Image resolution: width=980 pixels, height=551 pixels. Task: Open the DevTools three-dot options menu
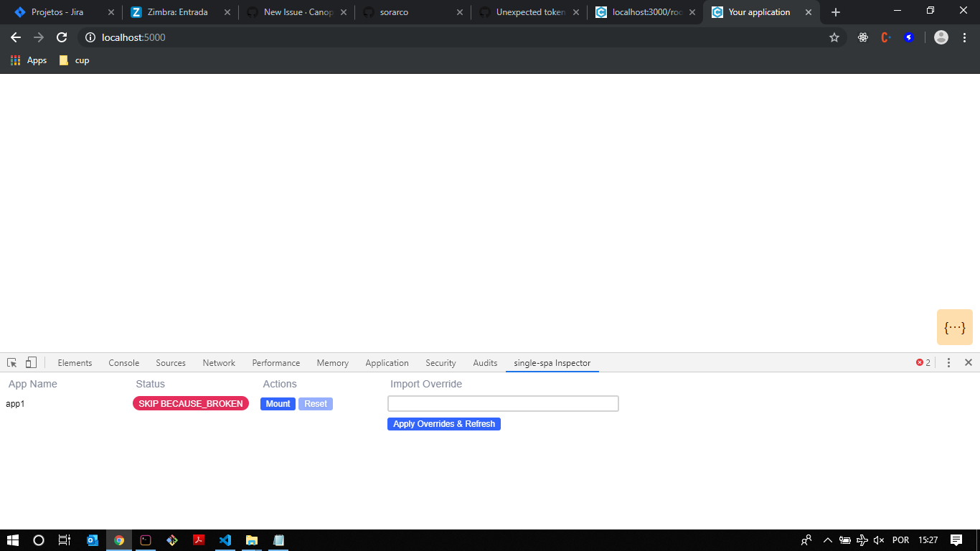click(x=948, y=362)
